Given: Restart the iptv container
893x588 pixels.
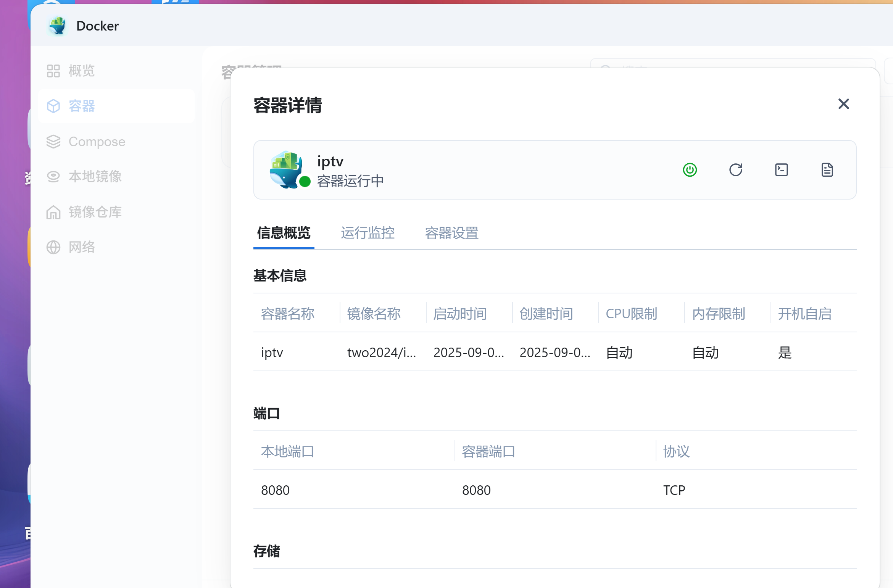Looking at the screenshot, I should [736, 170].
